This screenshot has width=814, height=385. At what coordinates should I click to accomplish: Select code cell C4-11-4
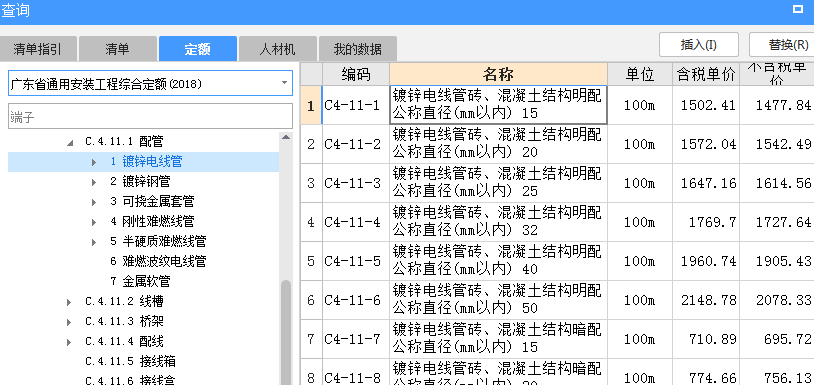[x=356, y=222]
